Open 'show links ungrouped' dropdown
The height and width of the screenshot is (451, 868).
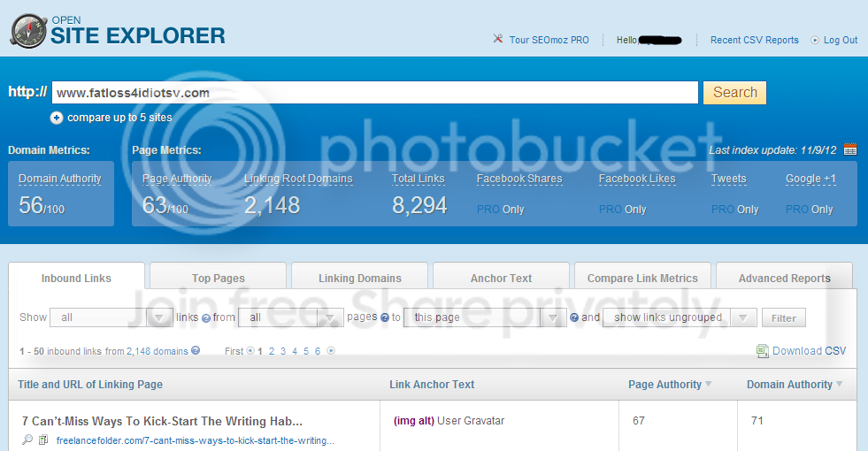pos(680,317)
